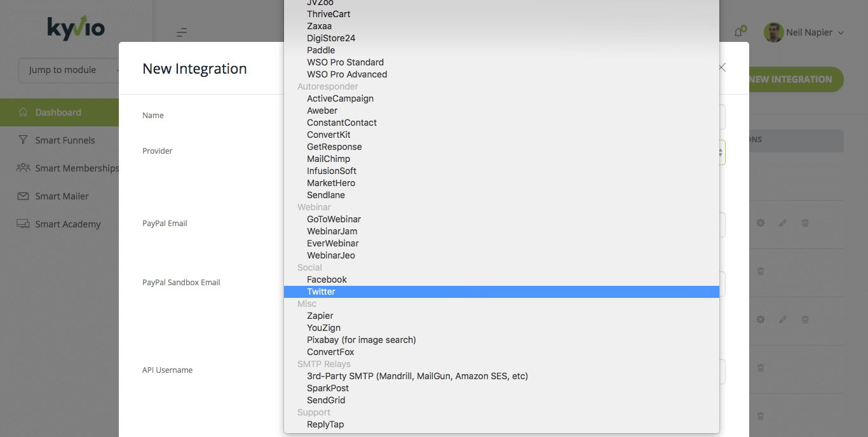Click Neil Napier's profile avatar
Image resolution: width=868 pixels, height=437 pixels.
point(773,32)
